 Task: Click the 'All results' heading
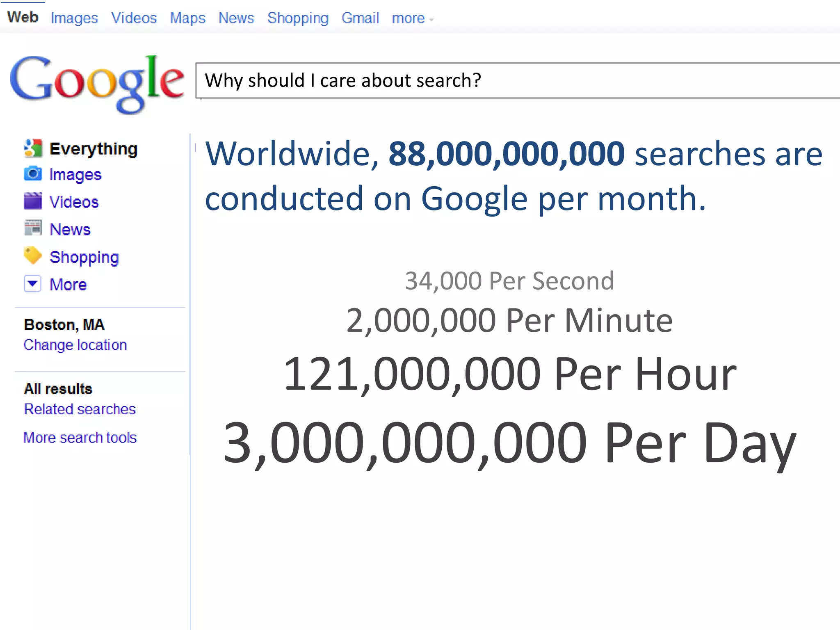pyautogui.click(x=58, y=389)
